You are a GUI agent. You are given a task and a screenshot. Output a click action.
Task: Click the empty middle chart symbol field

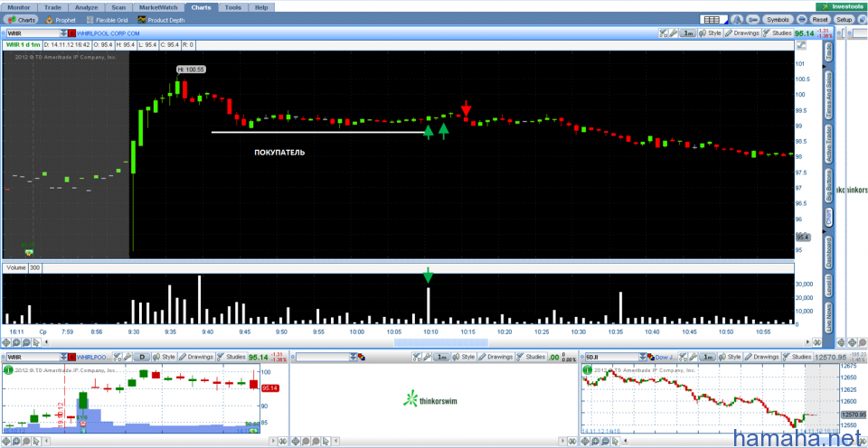[323, 358]
